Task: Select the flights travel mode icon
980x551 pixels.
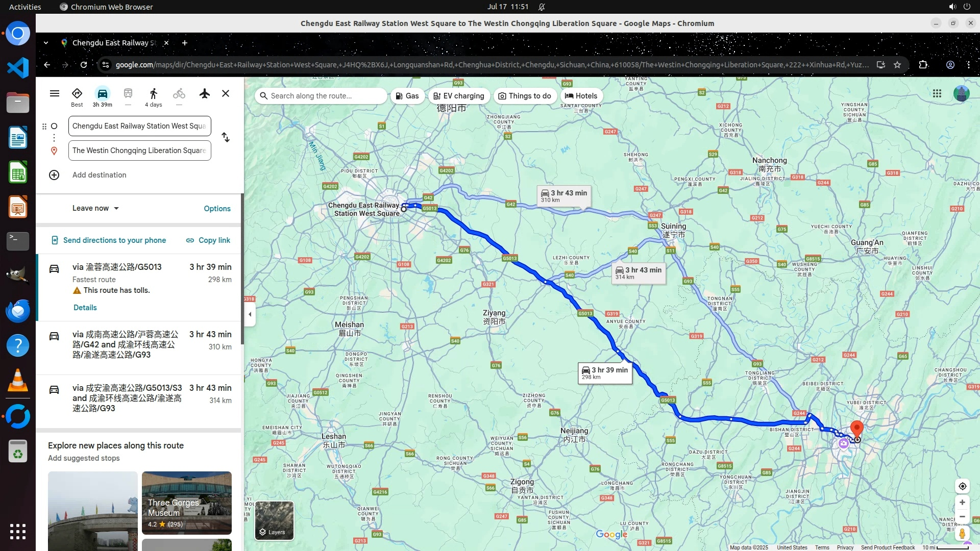Action: click(x=205, y=94)
